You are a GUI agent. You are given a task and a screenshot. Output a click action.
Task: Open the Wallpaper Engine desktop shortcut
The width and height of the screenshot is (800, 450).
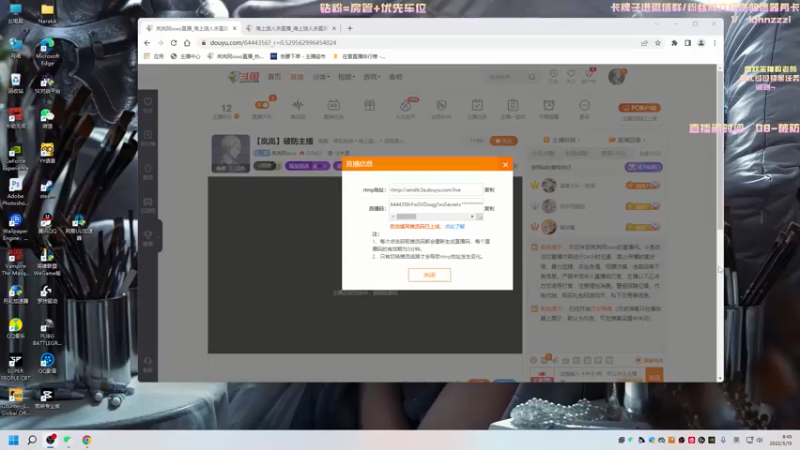coord(15,227)
